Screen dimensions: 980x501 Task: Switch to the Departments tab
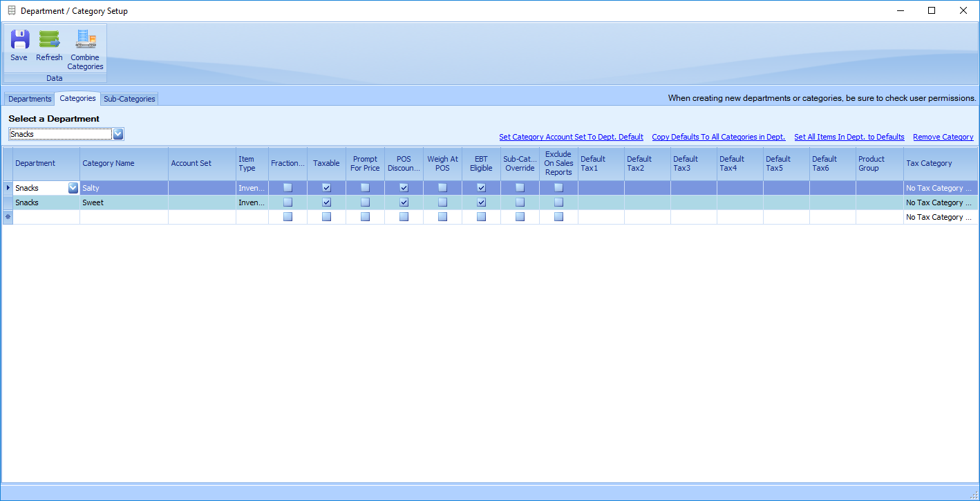click(x=30, y=99)
